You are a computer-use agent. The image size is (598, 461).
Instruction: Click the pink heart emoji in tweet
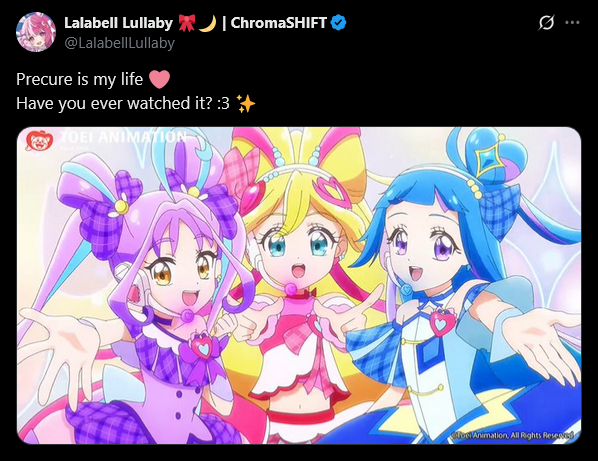(159, 79)
